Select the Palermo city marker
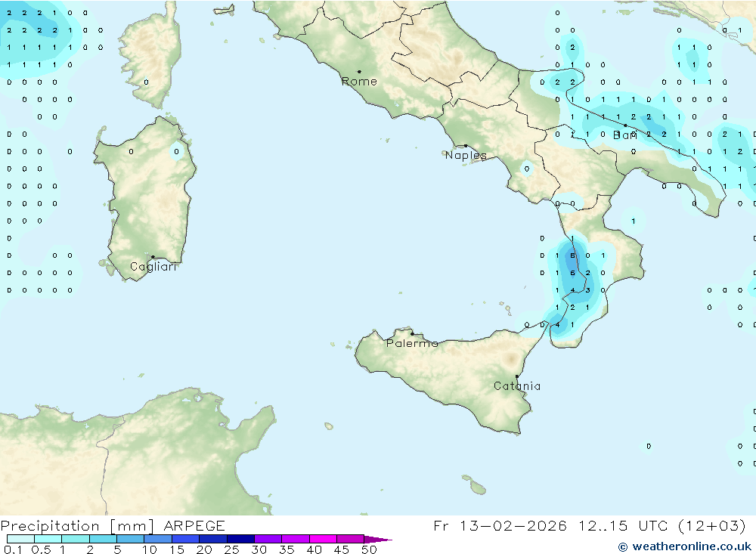 [412, 333]
